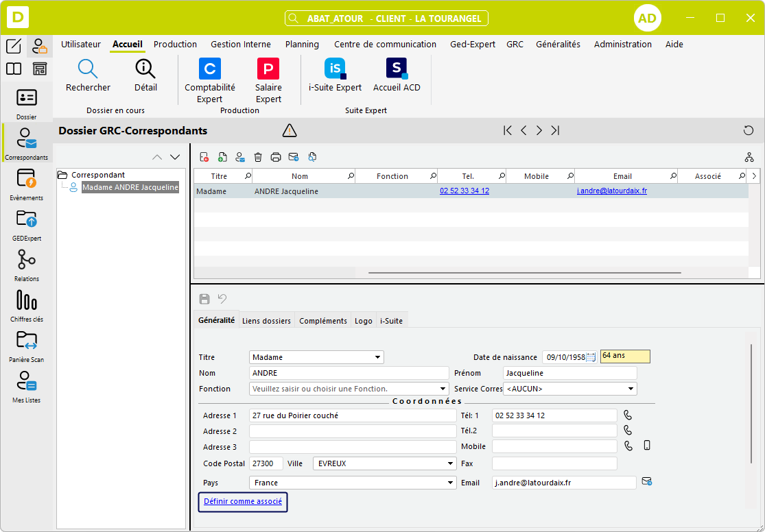Click Définir comme associé link

tap(243, 502)
